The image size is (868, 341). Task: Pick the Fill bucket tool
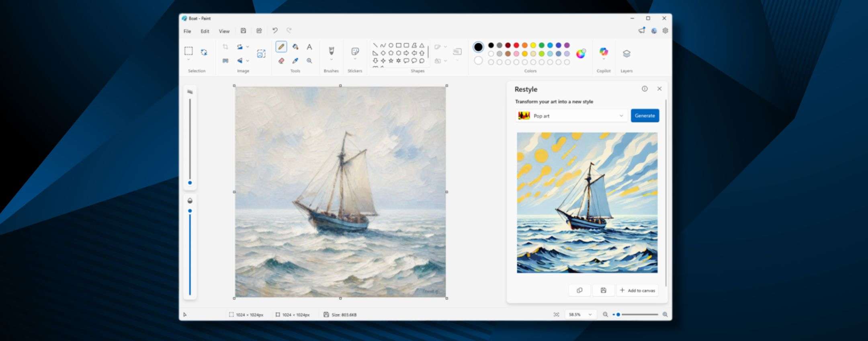coord(295,47)
